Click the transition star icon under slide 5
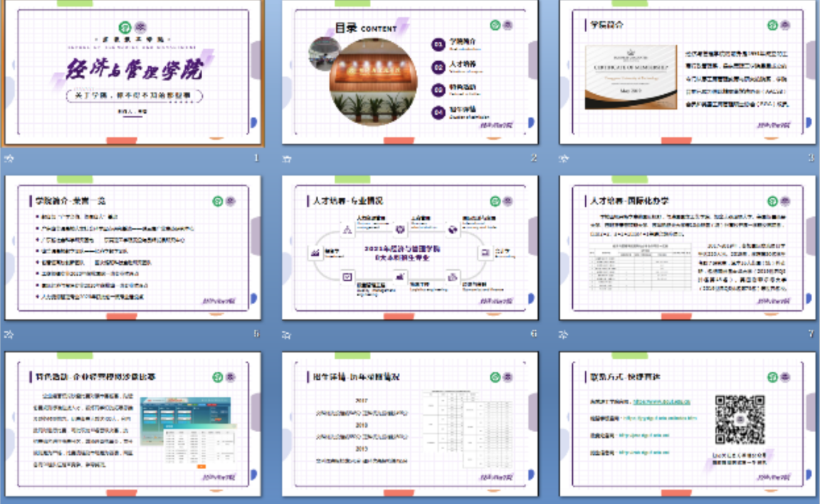This screenshot has height=504, width=820. point(9,334)
